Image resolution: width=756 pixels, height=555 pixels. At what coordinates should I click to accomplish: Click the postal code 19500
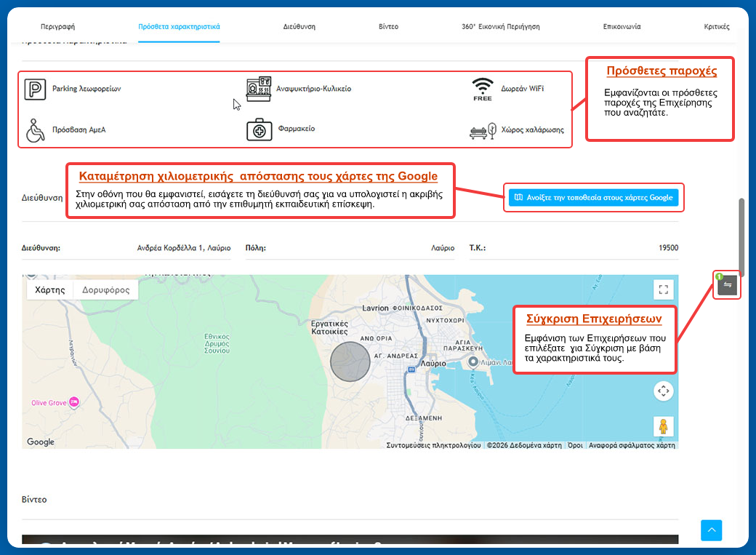tap(668, 248)
